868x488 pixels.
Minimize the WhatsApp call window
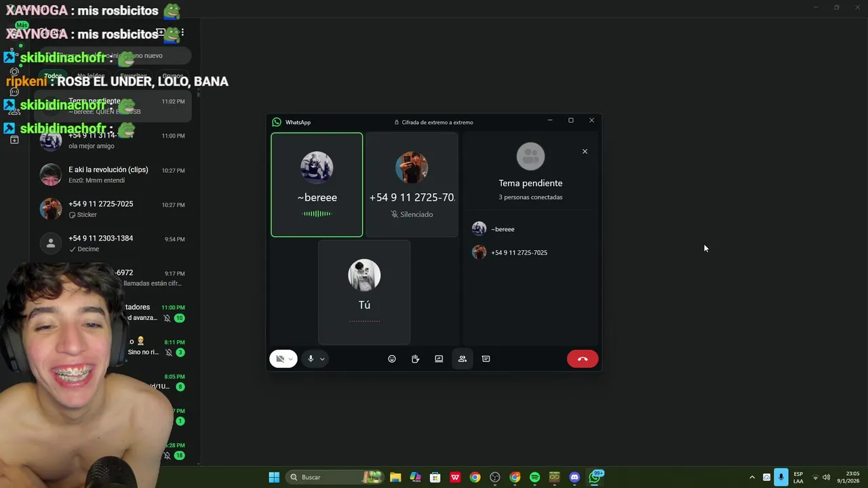click(550, 120)
